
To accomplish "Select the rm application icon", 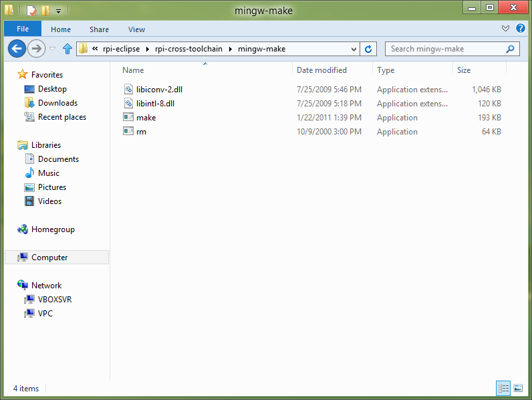I will point(128,131).
